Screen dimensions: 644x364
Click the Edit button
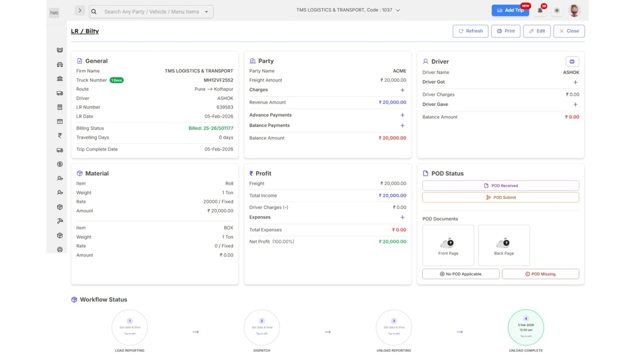536,31
